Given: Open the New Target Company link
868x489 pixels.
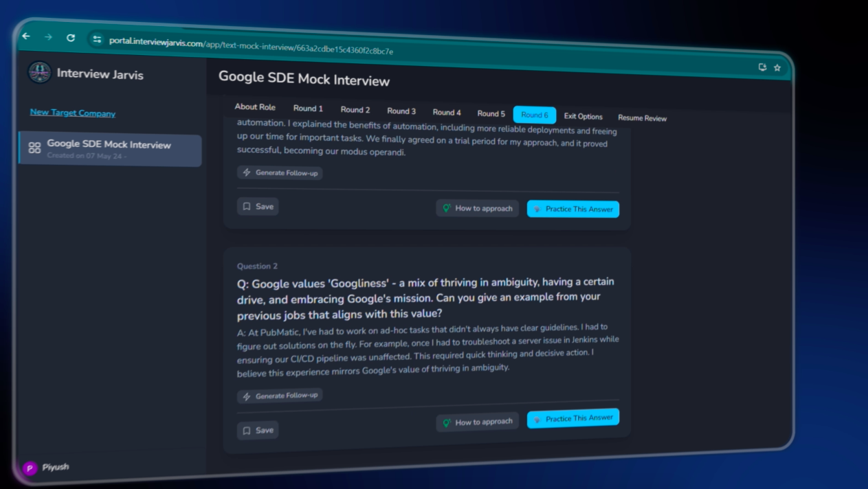Looking at the screenshot, I should pos(73,113).
